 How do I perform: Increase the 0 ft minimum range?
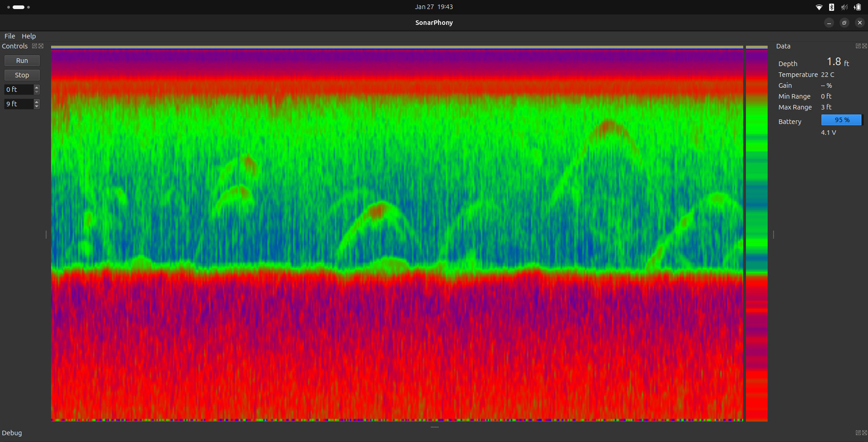pyautogui.click(x=37, y=87)
